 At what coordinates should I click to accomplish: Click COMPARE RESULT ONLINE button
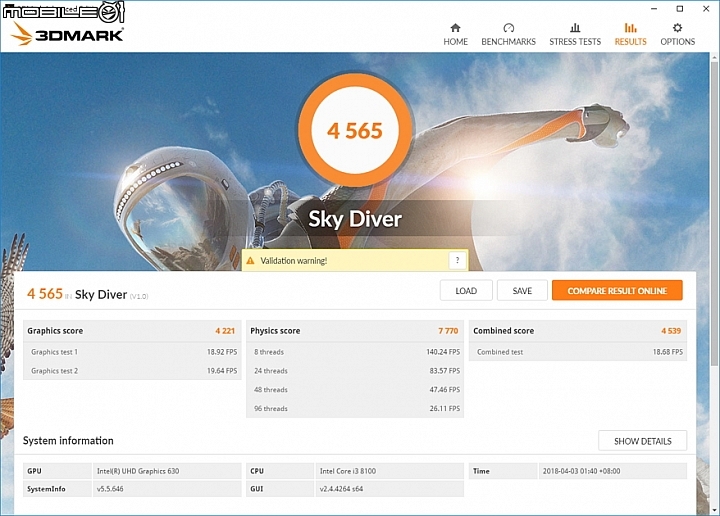(617, 291)
